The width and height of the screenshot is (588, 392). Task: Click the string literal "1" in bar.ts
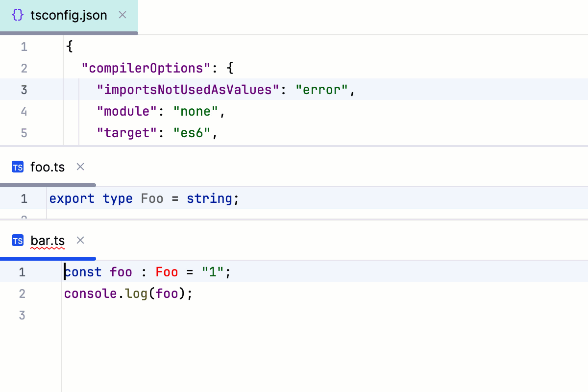tap(212, 272)
